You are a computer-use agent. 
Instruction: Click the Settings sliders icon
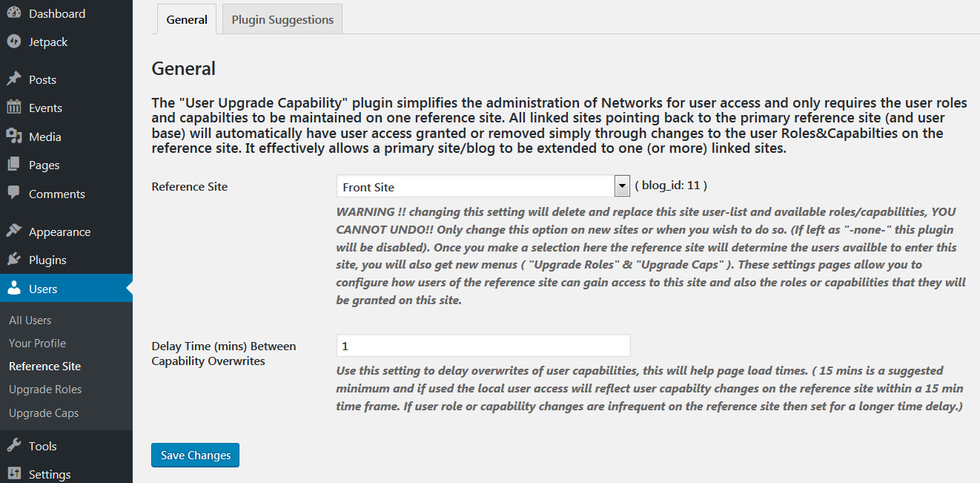point(13,474)
